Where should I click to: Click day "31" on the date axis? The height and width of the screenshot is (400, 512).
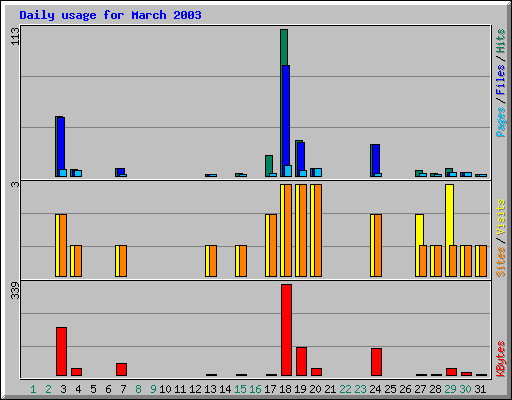(x=480, y=389)
